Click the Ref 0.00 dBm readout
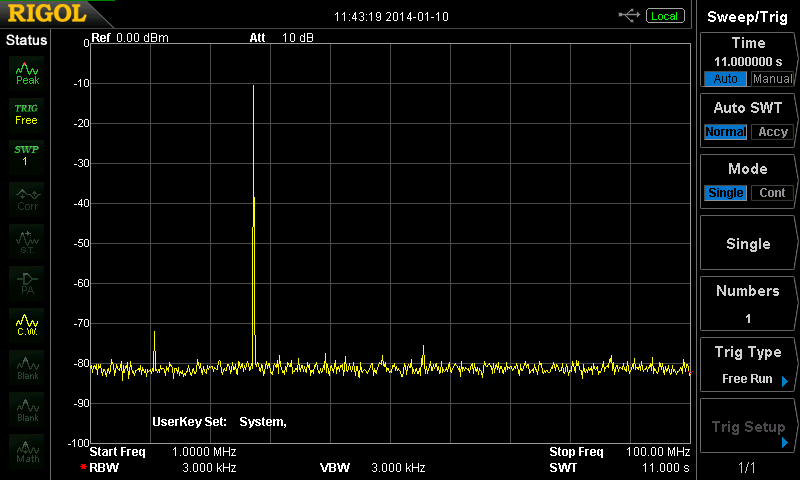The image size is (800, 480). (130, 38)
